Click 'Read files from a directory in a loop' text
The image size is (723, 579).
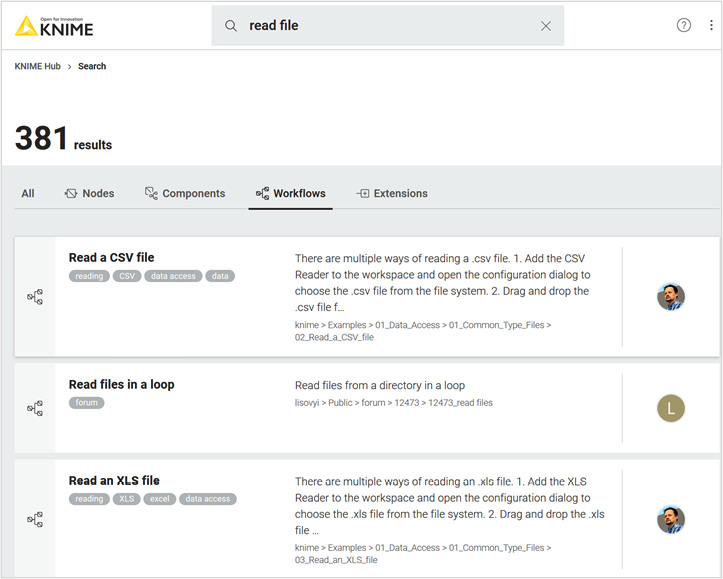[x=380, y=385]
